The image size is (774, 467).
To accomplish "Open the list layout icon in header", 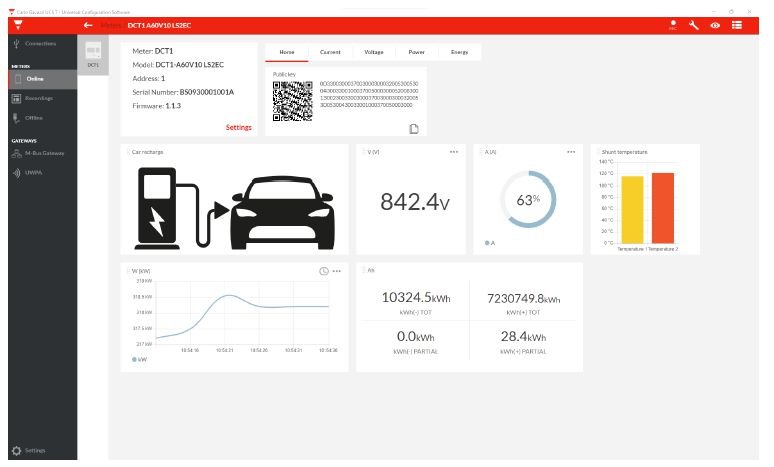I will [737, 24].
